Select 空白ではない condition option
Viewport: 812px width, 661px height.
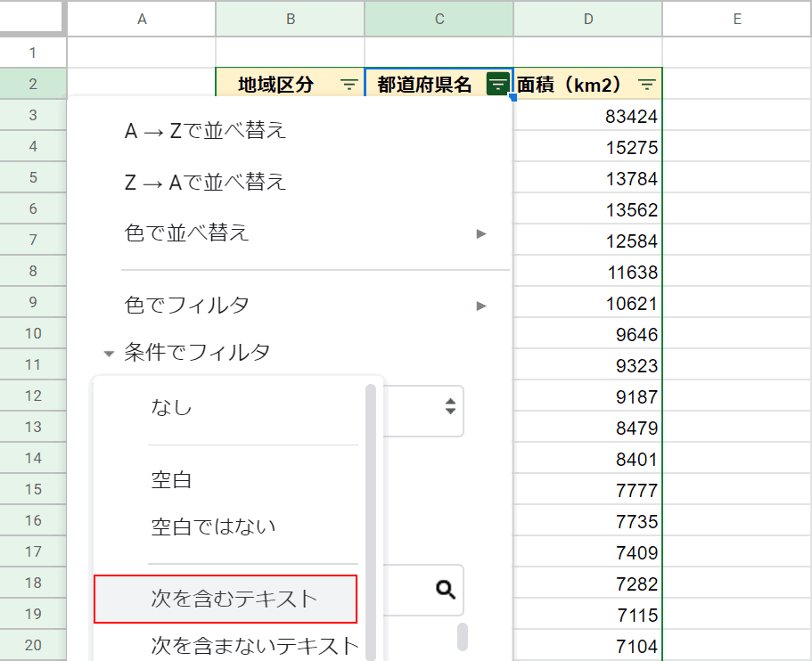[213, 526]
